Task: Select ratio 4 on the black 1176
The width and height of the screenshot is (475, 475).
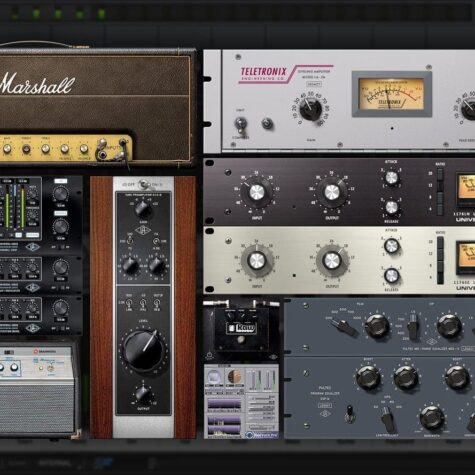Action: [440, 209]
